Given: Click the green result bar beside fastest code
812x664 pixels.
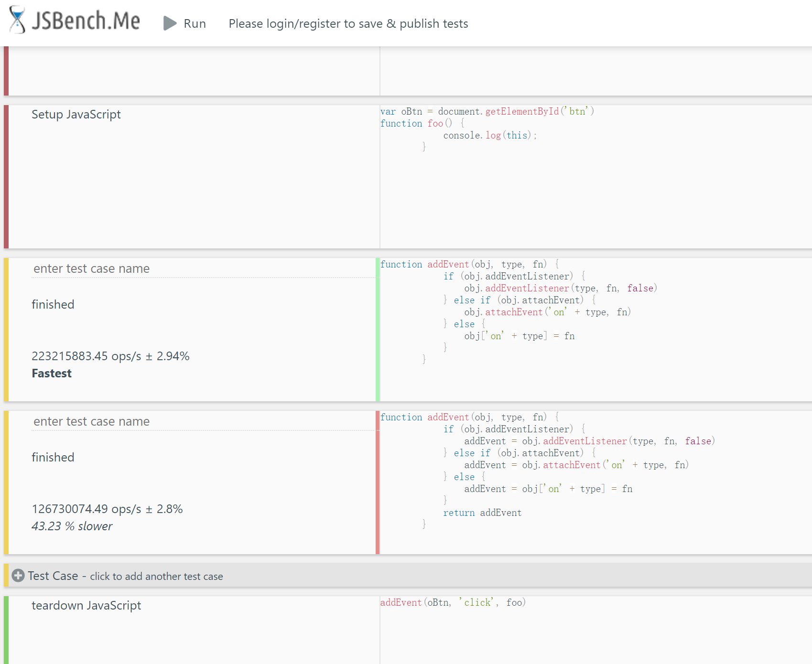Looking at the screenshot, I should (378, 330).
